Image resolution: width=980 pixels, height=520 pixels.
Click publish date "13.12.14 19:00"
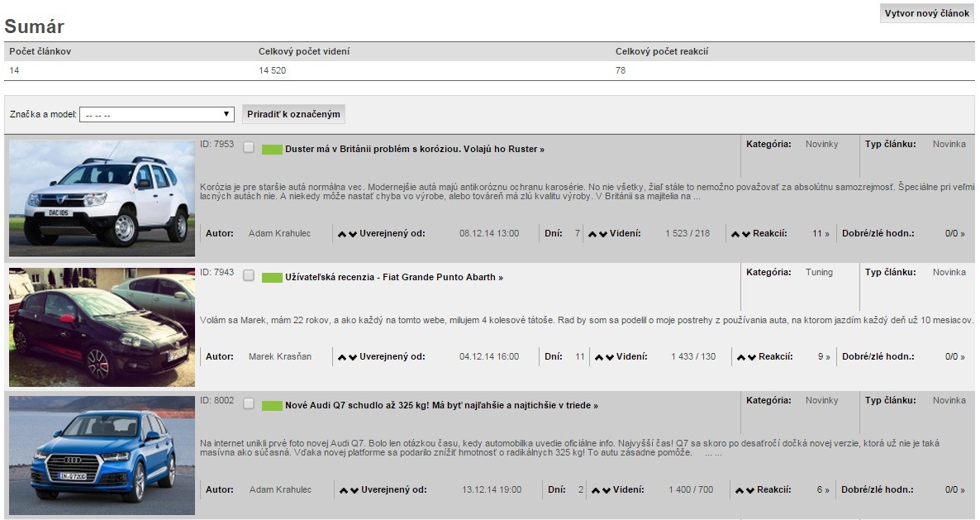click(x=492, y=490)
